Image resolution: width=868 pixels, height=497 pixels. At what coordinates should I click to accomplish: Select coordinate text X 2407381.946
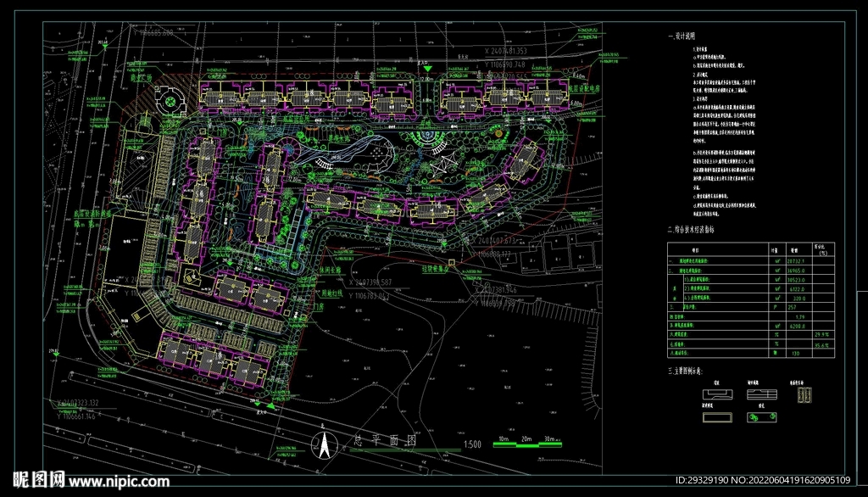click(495, 290)
